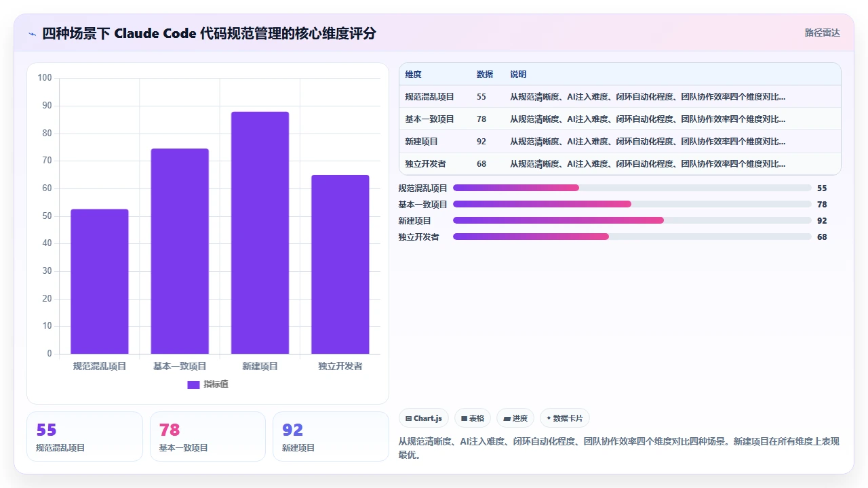
Task: Click the 路径雷达 label in header
Action: pos(822,33)
